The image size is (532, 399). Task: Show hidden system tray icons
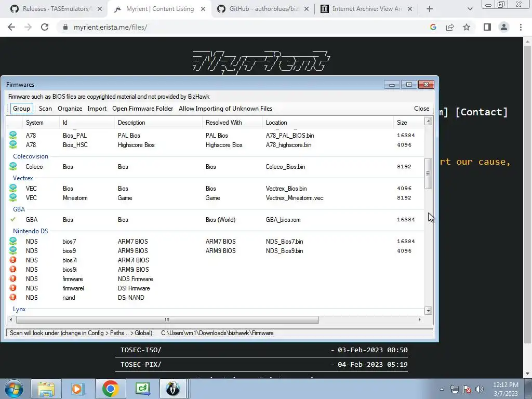coord(442,389)
